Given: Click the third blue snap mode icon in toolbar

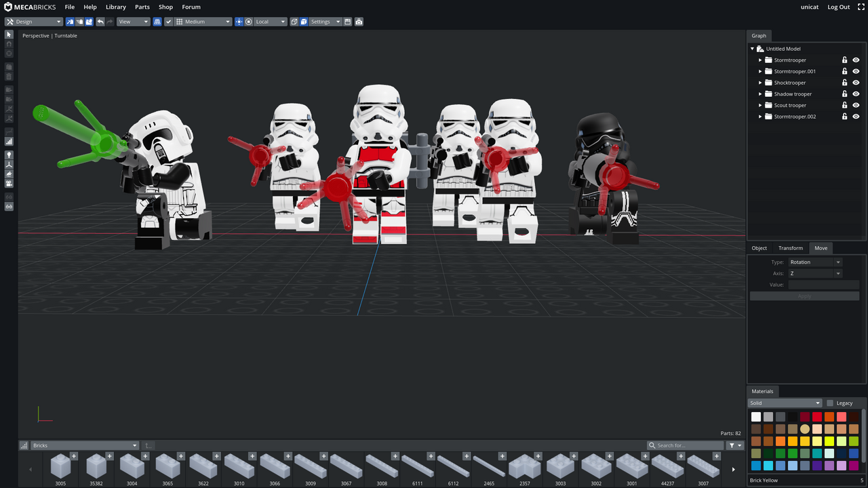Looking at the screenshot, I should pyautogui.click(x=89, y=22).
